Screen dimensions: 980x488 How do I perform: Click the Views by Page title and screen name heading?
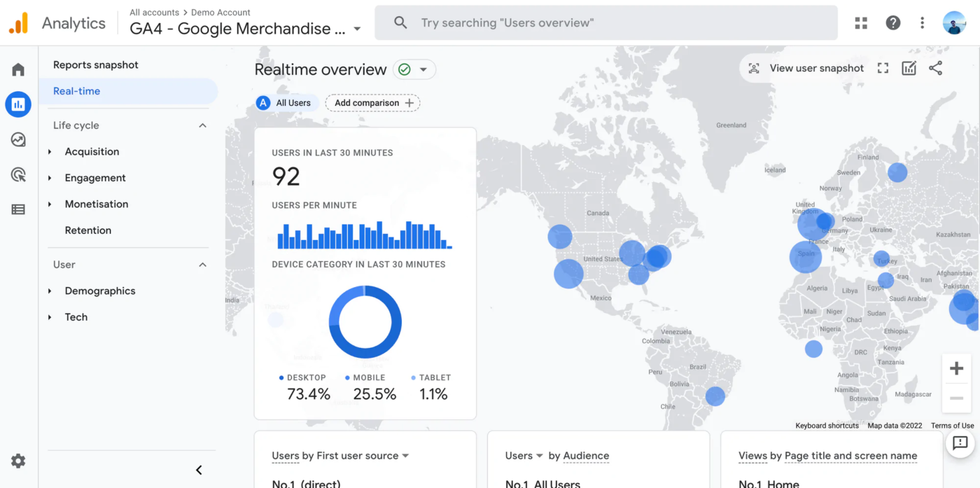(827, 456)
